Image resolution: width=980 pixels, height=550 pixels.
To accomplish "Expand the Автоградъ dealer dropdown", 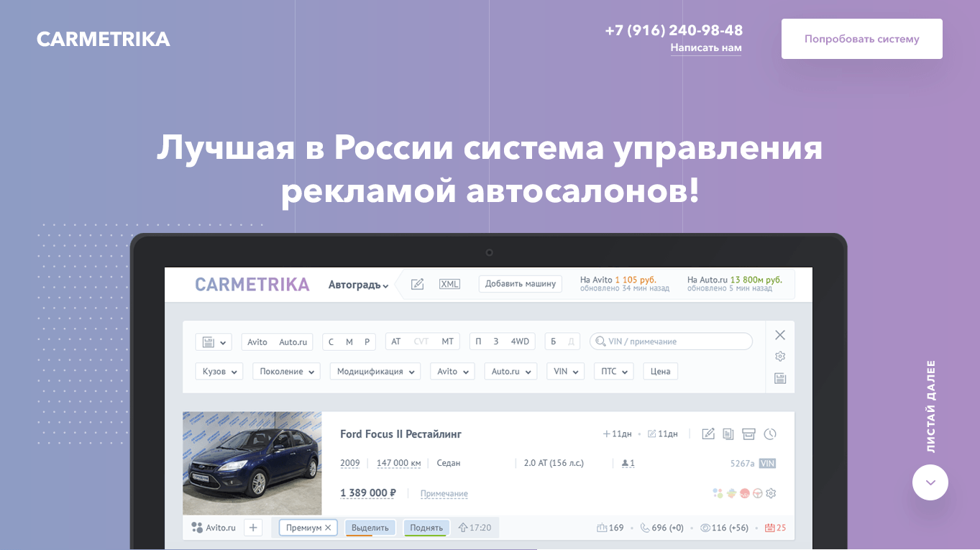I will pos(358,285).
